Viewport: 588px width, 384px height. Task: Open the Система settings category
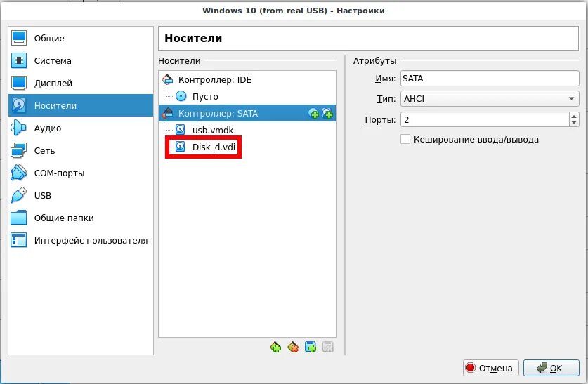pyautogui.click(x=81, y=60)
